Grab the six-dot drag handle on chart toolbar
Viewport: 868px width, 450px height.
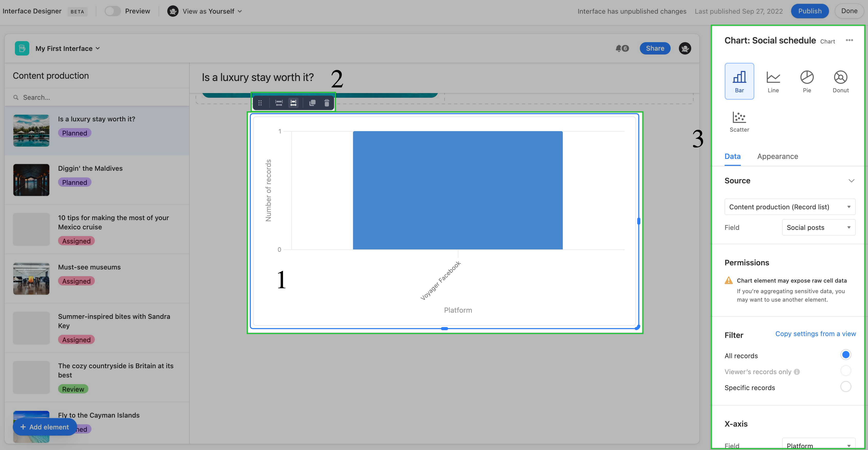pos(260,103)
